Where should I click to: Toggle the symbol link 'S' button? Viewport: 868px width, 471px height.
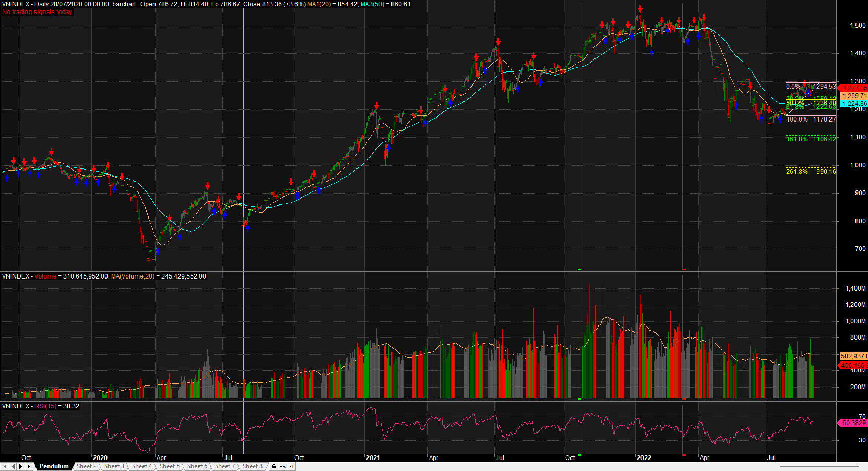click(x=282, y=466)
